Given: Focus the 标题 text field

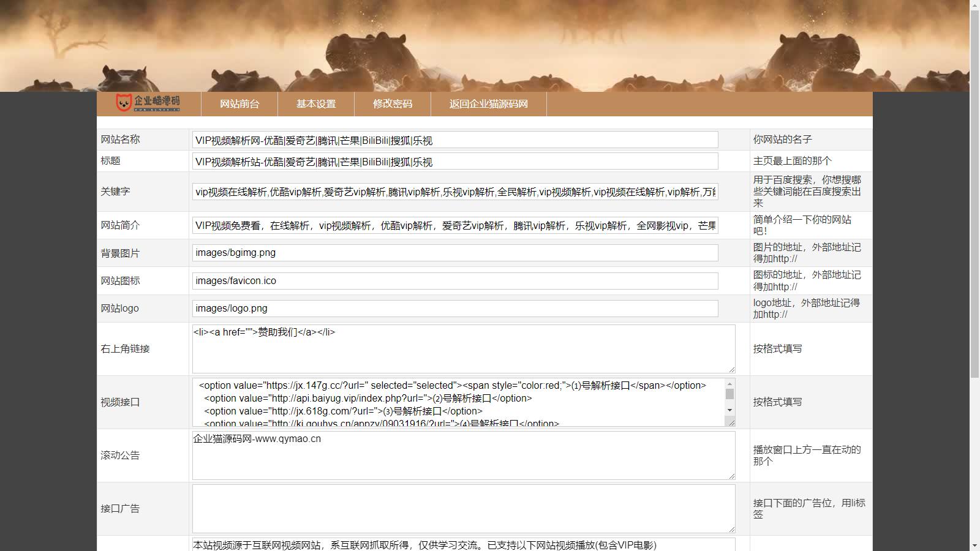Looking at the screenshot, I should click(454, 162).
